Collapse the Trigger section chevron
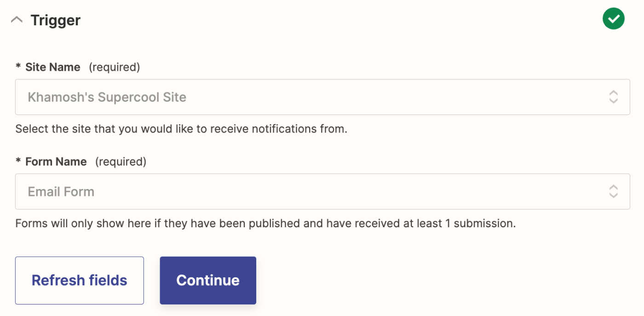The height and width of the screenshot is (316, 644). tap(17, 20)
